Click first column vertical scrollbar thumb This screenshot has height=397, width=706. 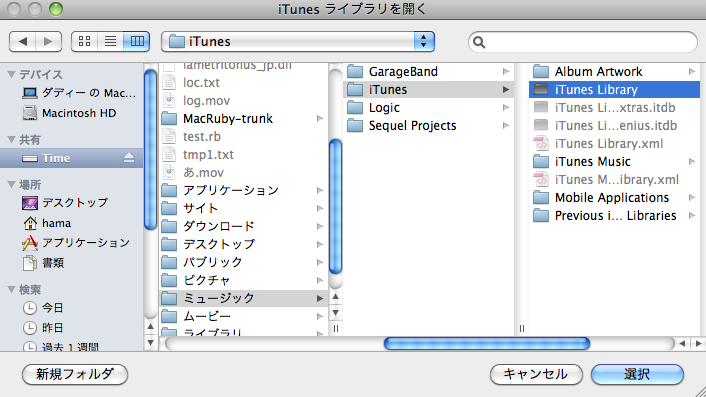click(150, 150)
